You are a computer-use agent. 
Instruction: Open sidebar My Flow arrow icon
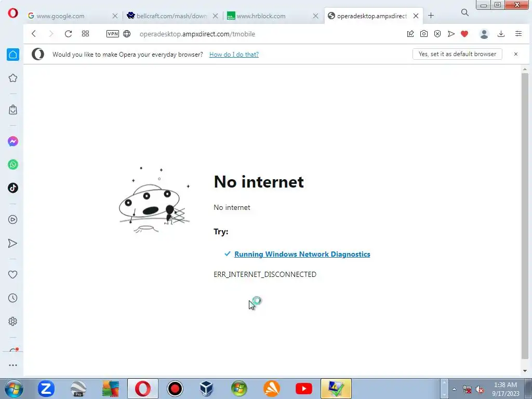tap(12, 243)
